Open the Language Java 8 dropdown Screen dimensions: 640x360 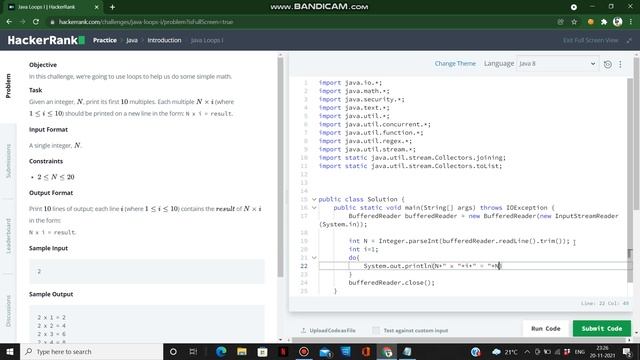(x=557, y=63)
